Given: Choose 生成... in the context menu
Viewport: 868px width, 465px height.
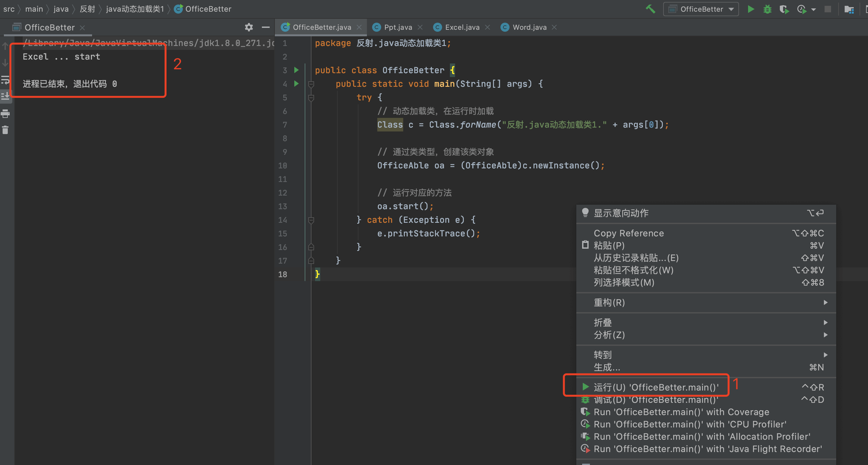Looking at the screenshot, I should click(706, 367).
